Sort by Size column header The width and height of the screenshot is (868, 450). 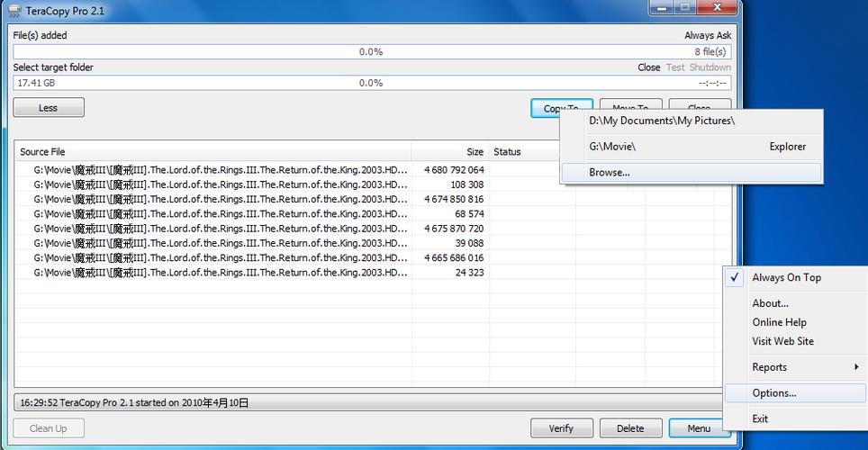click(450, 152)
